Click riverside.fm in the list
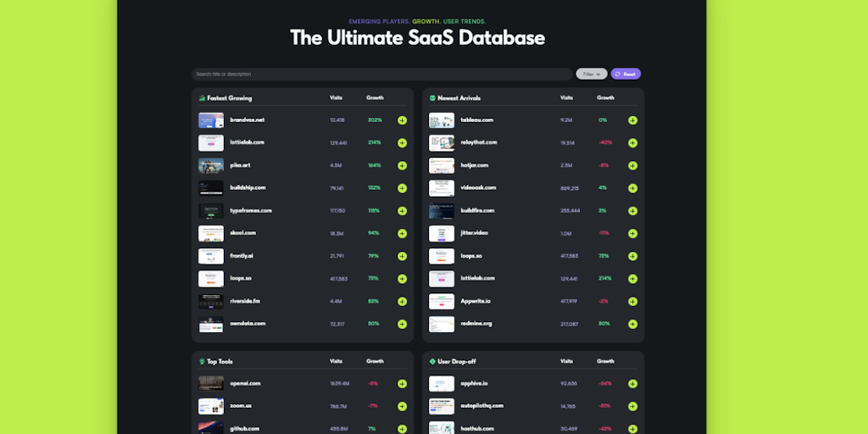 [245, 301]
